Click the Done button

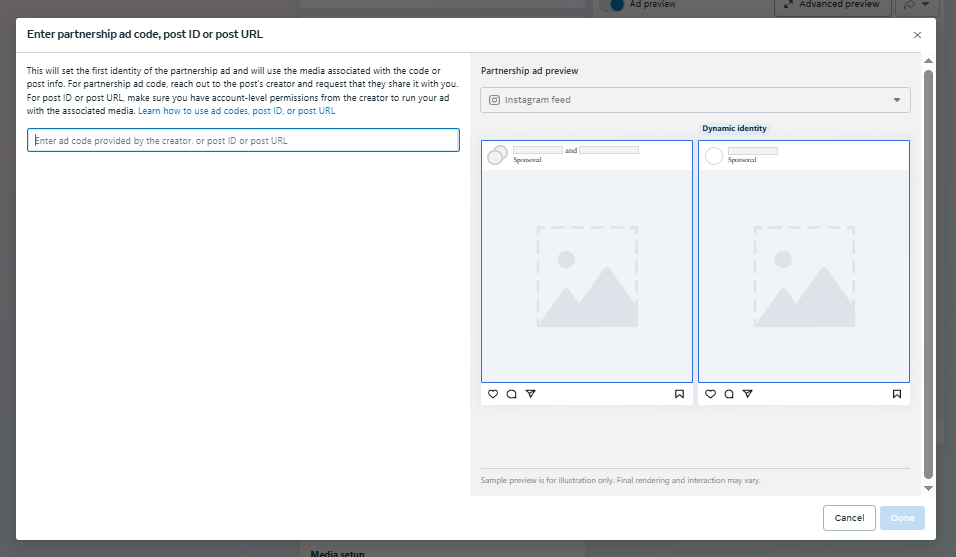(902, 518)
